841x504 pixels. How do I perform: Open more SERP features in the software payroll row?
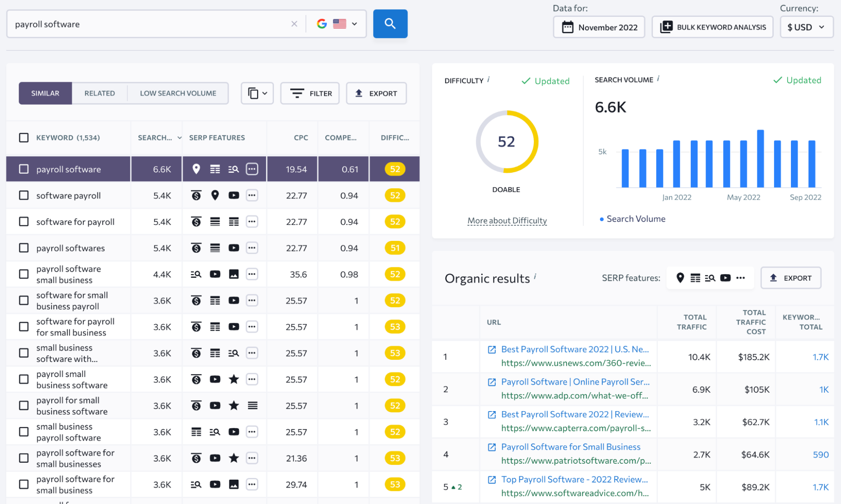pyautogui.click(x=252, y=195)
